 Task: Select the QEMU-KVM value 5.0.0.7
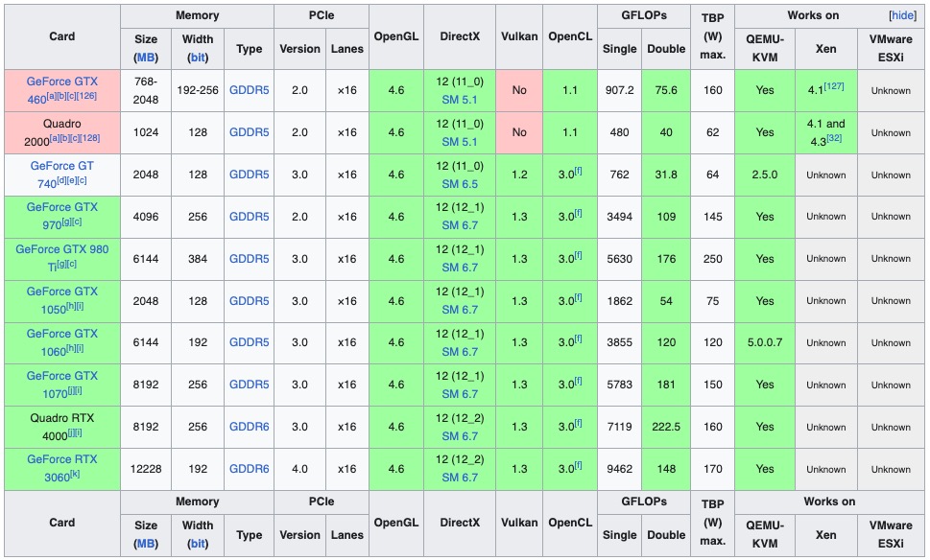(x=765, y=342)
